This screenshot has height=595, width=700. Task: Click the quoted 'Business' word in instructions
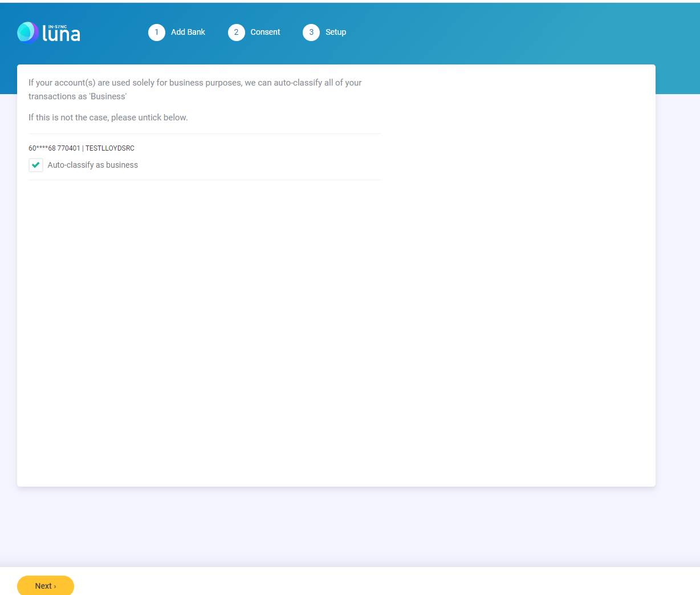coord(108,96)
